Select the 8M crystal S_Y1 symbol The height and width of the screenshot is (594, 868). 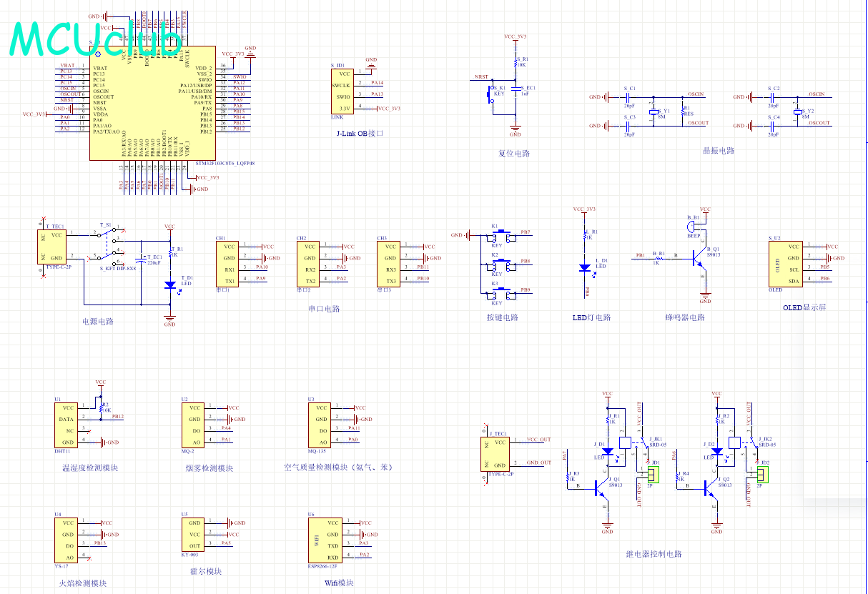(654, 113)
